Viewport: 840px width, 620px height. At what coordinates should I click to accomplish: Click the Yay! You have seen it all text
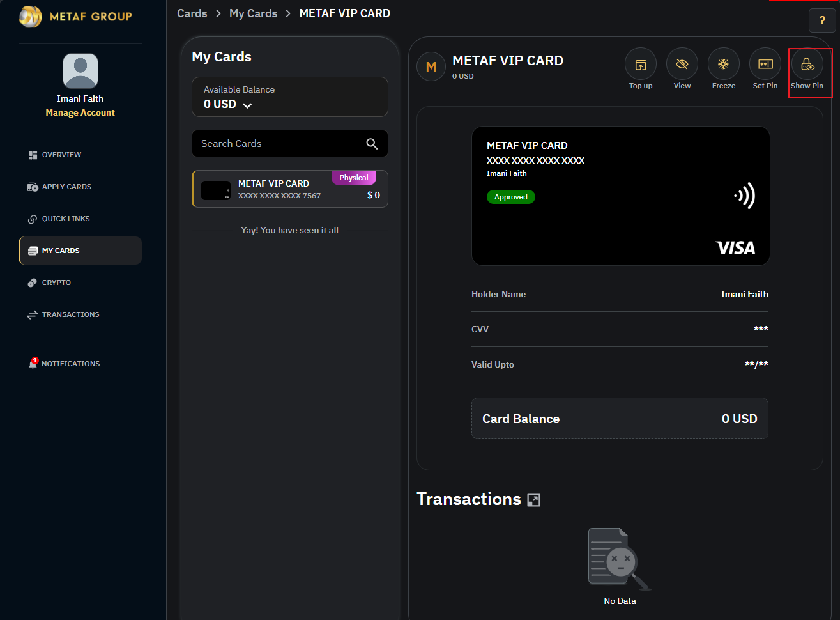pyautogui.click(x=290, y=230)
